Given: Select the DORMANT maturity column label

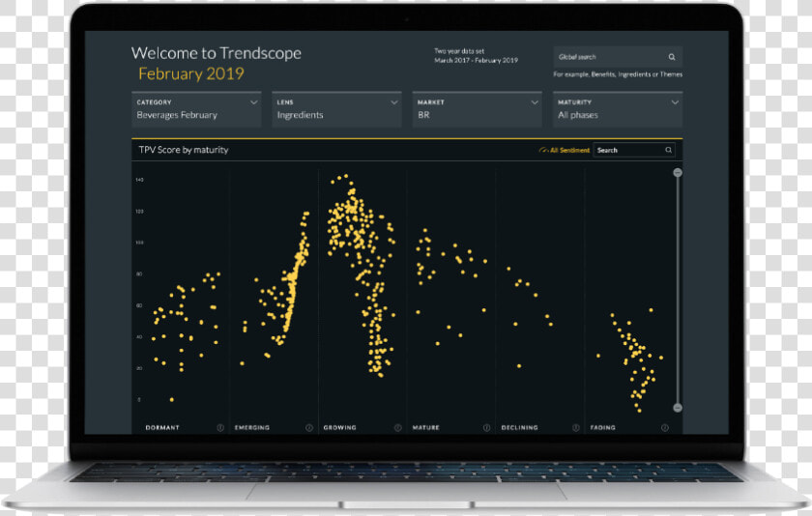Looking at the screenshot, I should pos(162,427).
